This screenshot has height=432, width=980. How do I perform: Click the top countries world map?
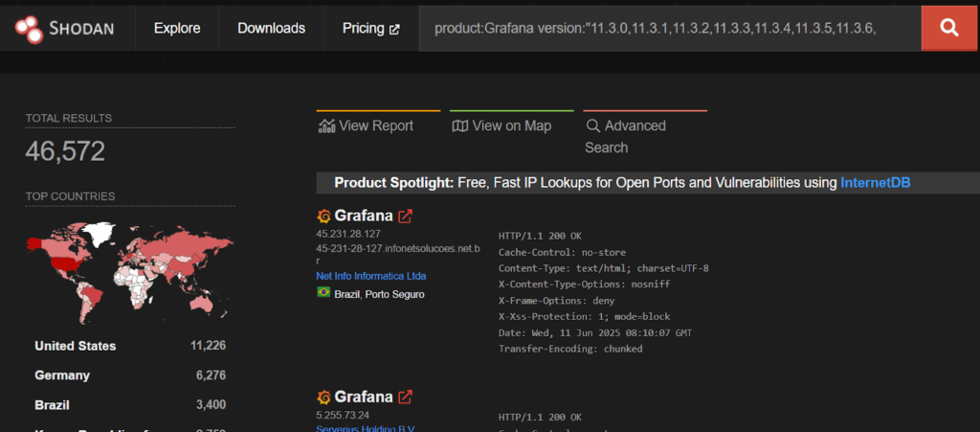(x=129, y=272)
